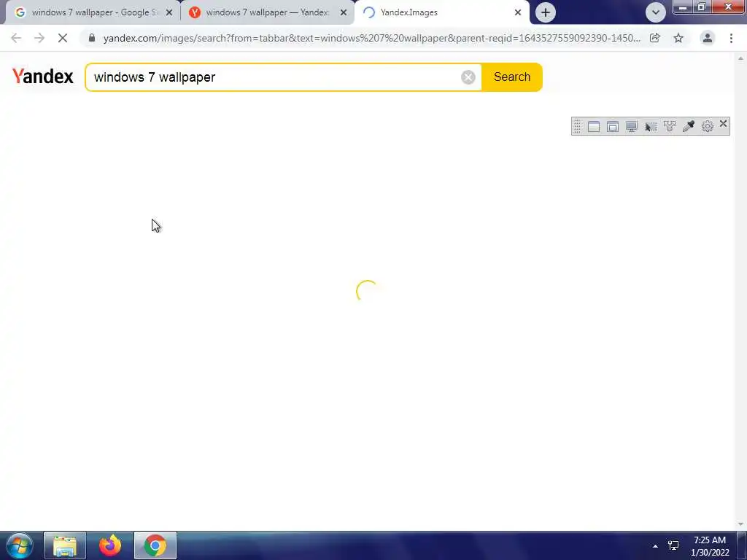Clear the Yandex search query

coord(468,77)
